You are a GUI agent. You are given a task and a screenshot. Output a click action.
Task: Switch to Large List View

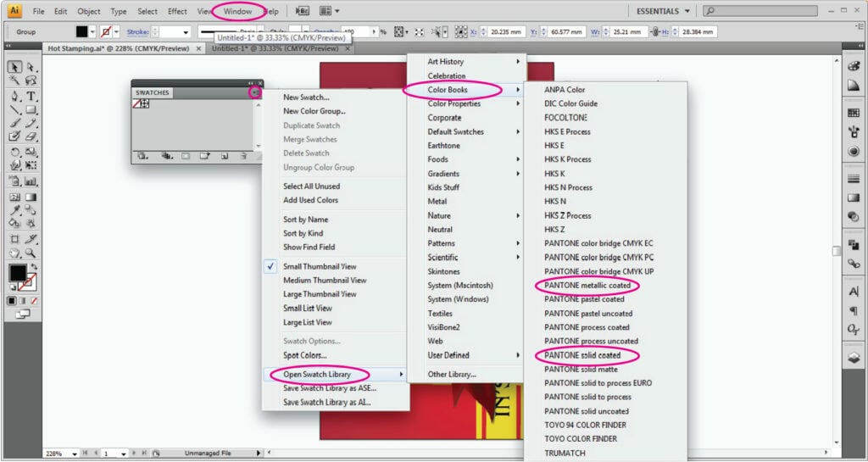pos(307,322)
